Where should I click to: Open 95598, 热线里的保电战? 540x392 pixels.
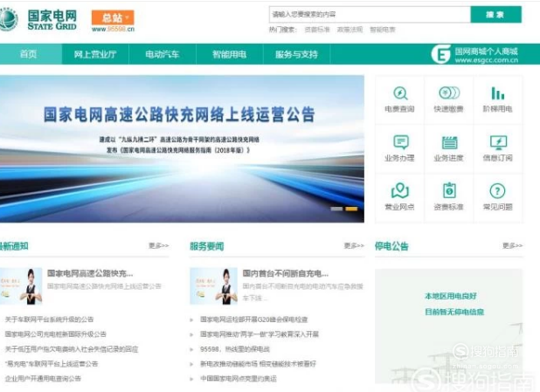(x=234, y=349)
